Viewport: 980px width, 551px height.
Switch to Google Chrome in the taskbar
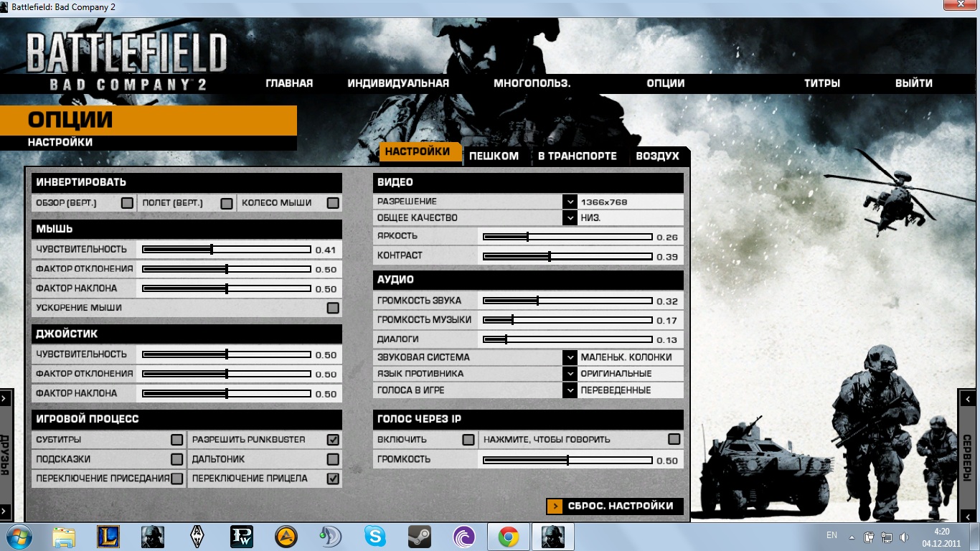pos(509,536)
